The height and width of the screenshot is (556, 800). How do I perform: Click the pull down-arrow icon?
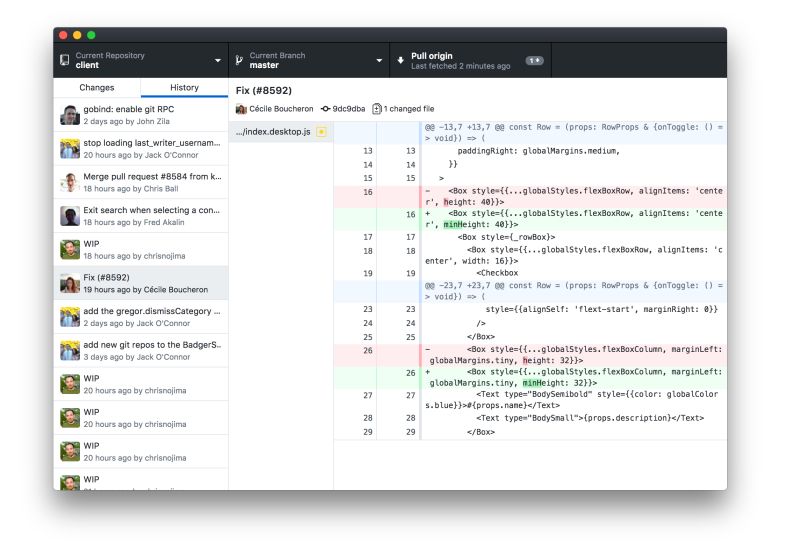(401, 60)
